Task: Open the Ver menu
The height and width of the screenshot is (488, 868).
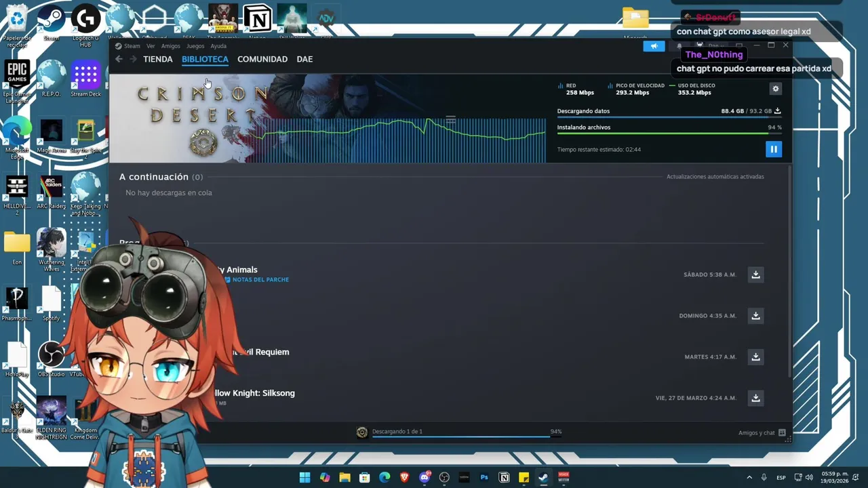Action: [151, 46]
